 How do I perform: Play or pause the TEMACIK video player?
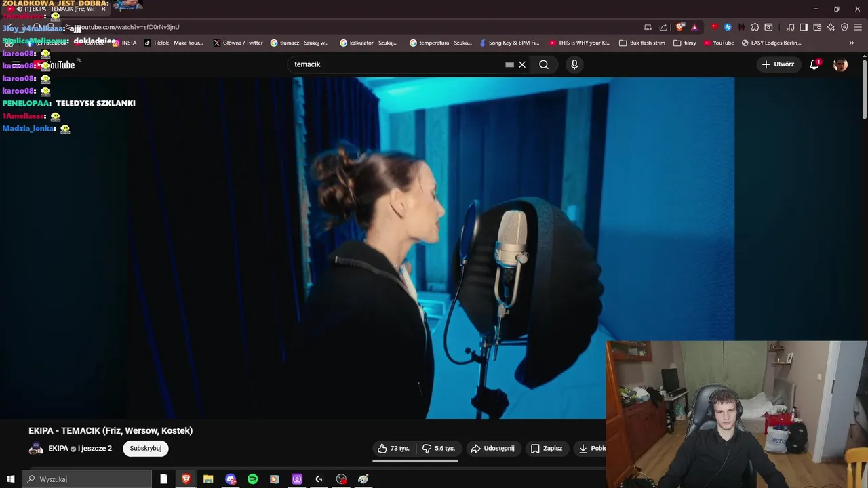366,247
